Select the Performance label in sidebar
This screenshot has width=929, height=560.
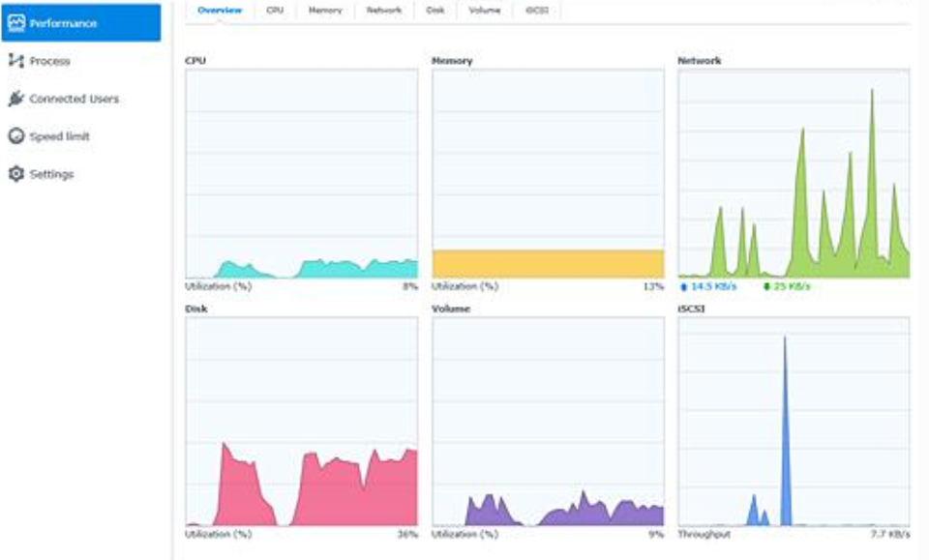point(64,23)
